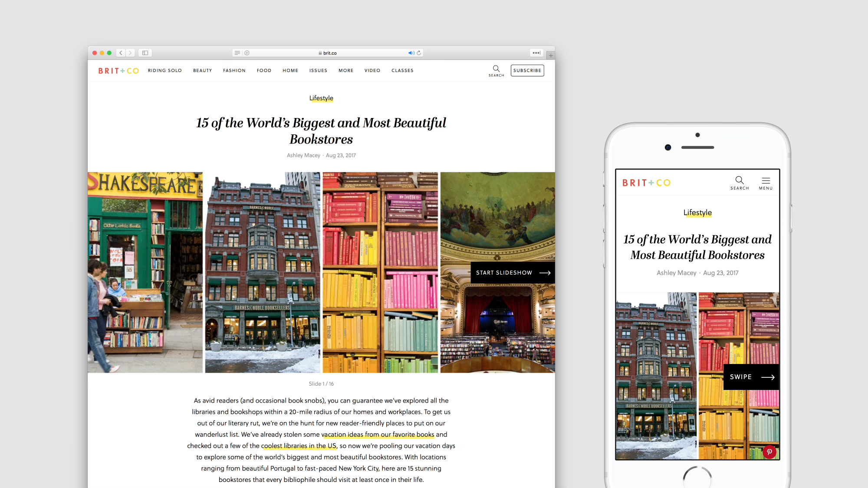Click the desktop site search magnifier icon
This screenshot has width=868, height=488.
[x=496, y=69]
